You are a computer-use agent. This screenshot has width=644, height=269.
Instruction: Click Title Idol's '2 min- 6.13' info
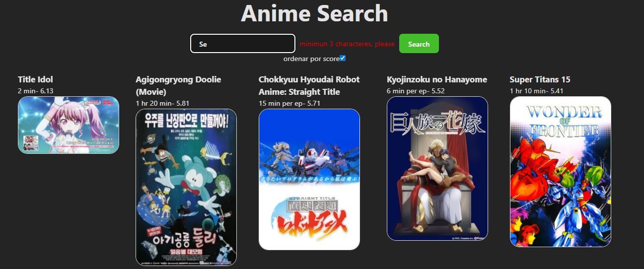35,91
